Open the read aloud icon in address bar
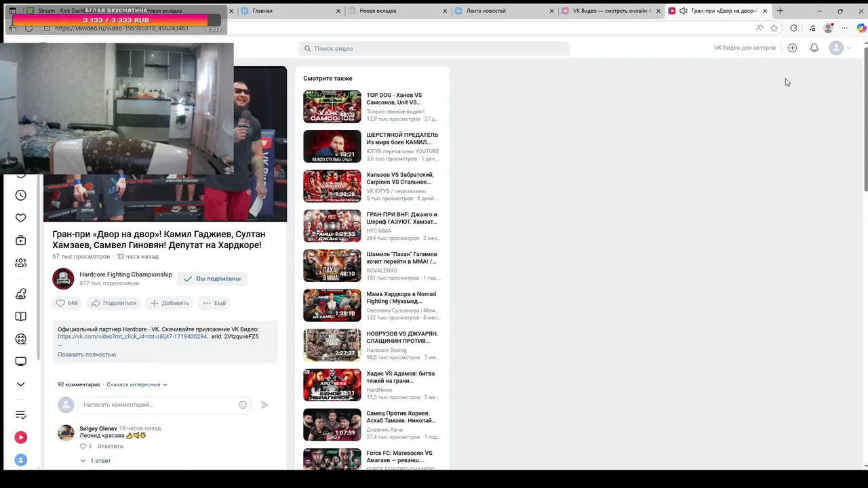 (x=759, y=28)
